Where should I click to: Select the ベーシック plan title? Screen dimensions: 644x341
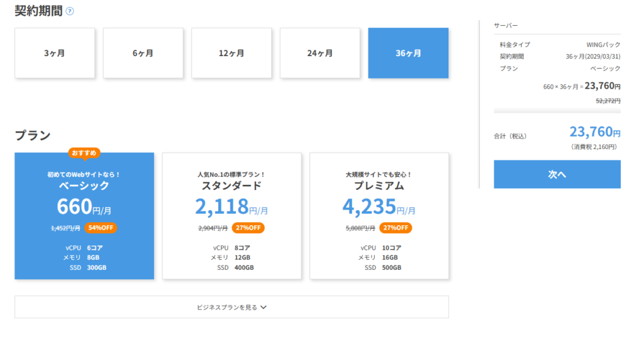84,186
